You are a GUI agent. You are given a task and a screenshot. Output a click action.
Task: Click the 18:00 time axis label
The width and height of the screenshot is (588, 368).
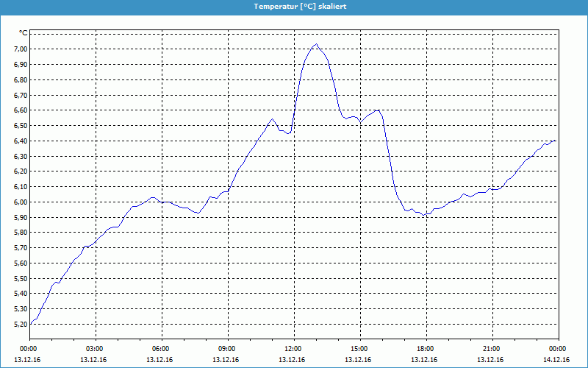426,349
